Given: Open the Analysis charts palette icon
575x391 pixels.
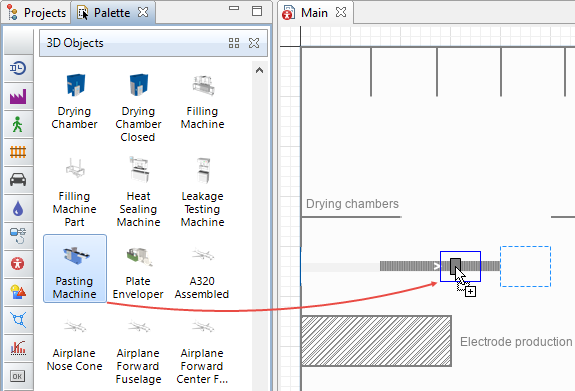Looking at the screenshot, I should (x=18, y=348).
